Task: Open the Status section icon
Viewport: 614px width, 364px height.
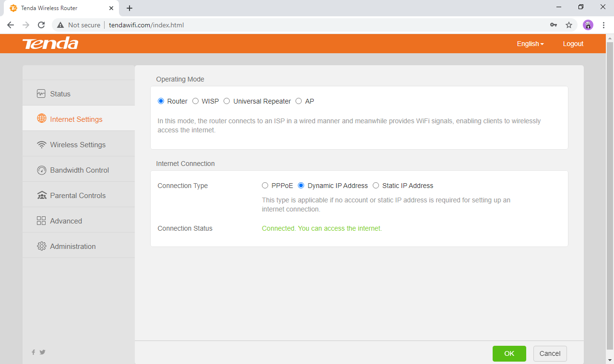Action: pyautogui.click(x=41, y=94)
